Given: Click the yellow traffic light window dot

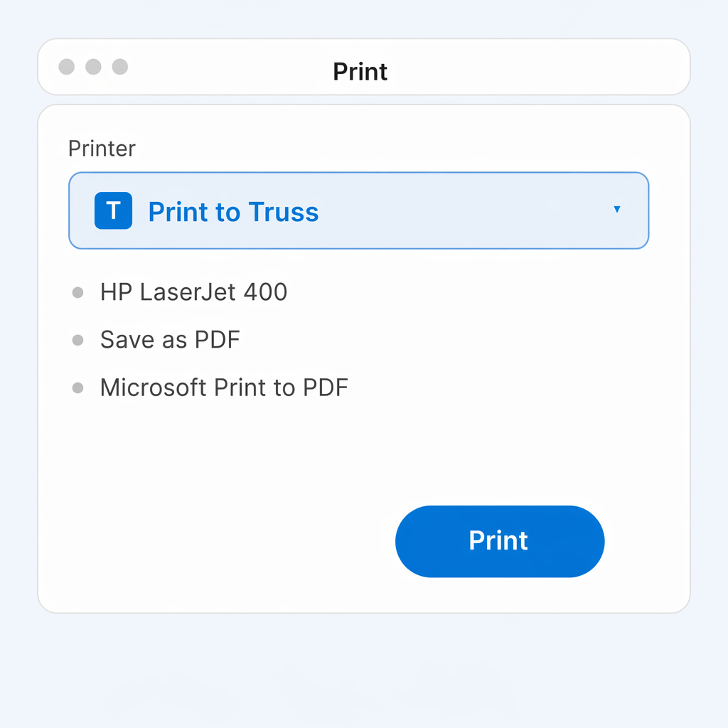Looking at the screenshot, I should coord(93,67).
